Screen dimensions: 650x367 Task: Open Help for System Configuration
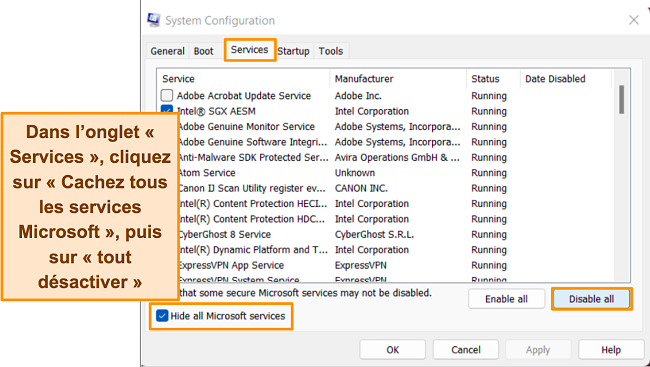click(611, 350)
